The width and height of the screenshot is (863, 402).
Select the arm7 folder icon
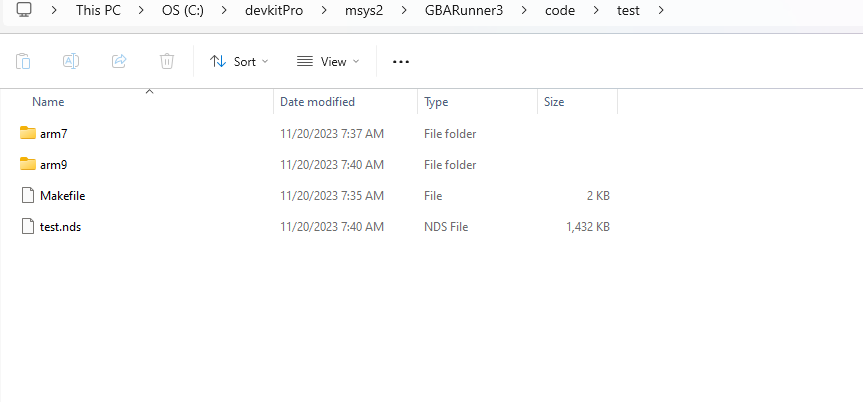point(28,133)
